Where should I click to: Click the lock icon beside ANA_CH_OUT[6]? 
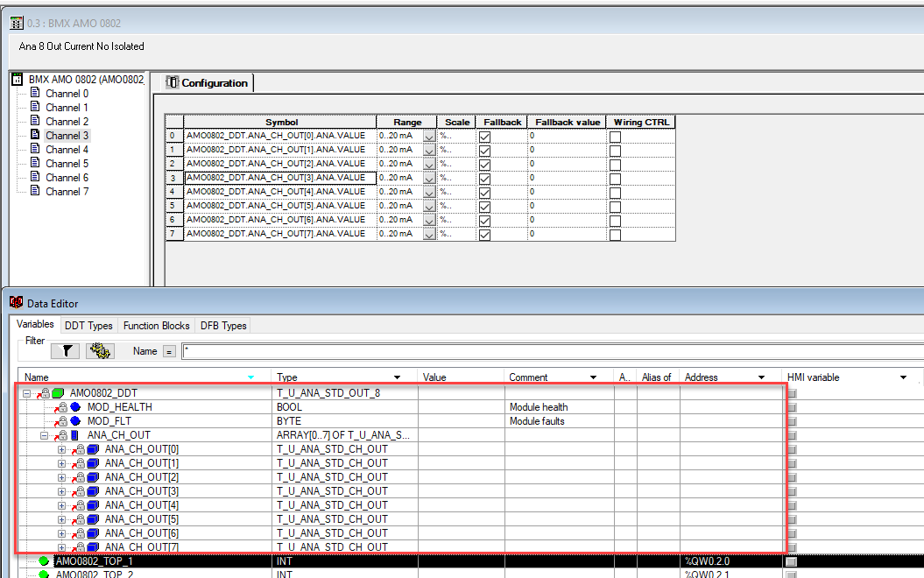(81, 532)
